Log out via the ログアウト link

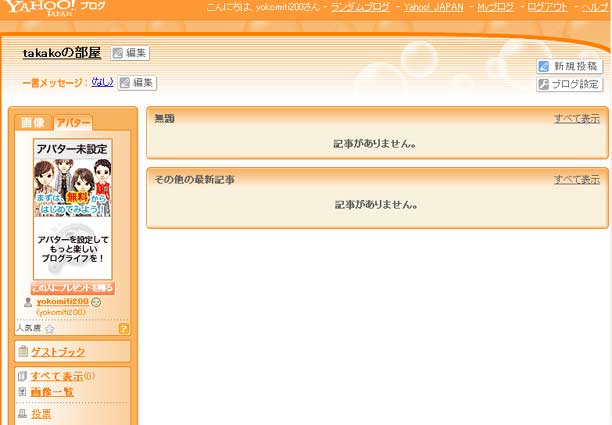(547, 7)
